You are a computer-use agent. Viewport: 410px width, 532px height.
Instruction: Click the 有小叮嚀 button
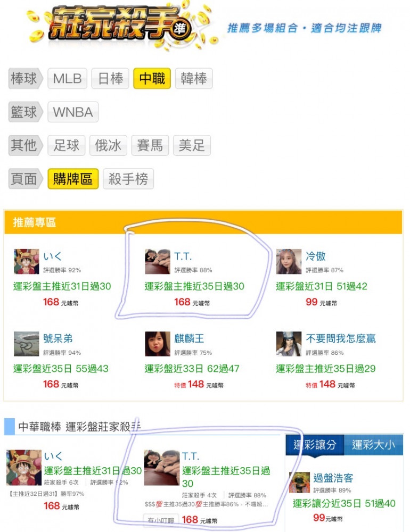161,520
